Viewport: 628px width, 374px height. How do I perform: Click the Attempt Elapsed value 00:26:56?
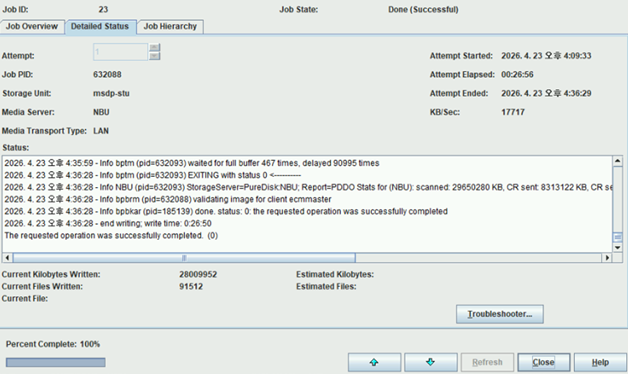tap(517, 74)
